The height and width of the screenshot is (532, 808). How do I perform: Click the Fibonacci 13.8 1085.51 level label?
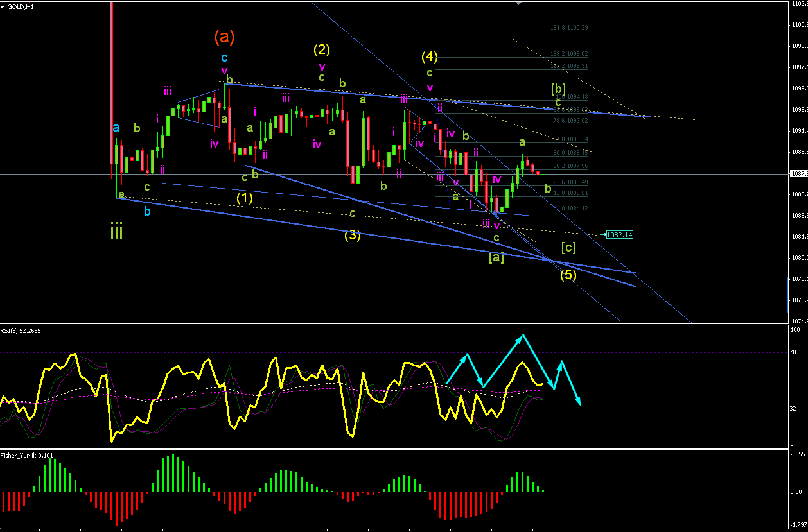(x=570, y=193)
